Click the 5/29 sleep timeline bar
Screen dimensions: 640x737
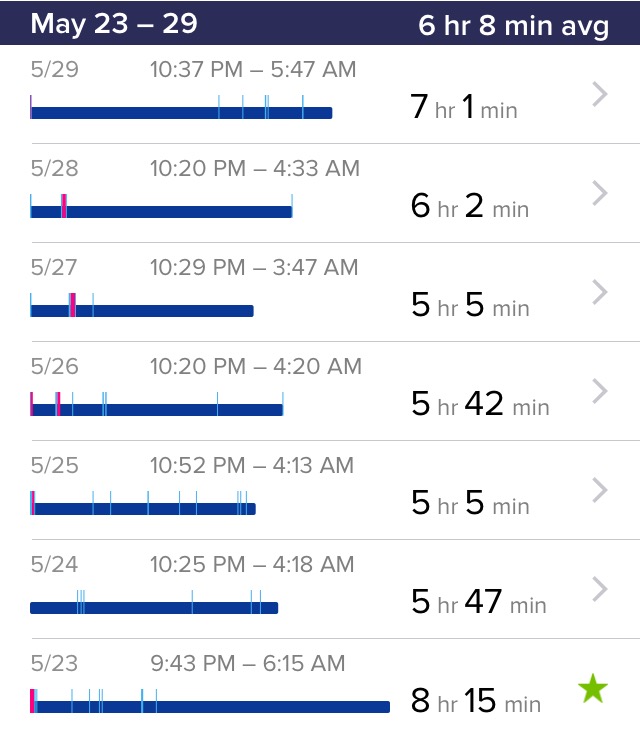tap(181, 113)
